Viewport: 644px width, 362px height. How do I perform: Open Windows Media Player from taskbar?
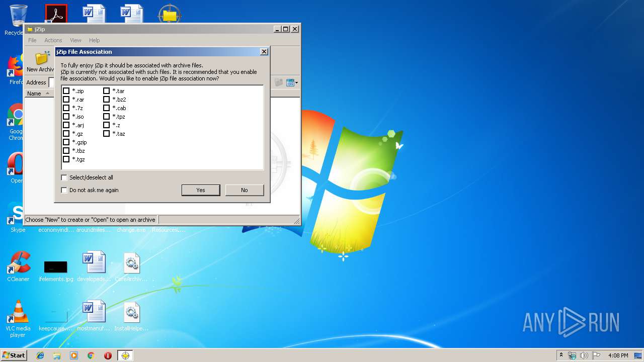(74, 355)
